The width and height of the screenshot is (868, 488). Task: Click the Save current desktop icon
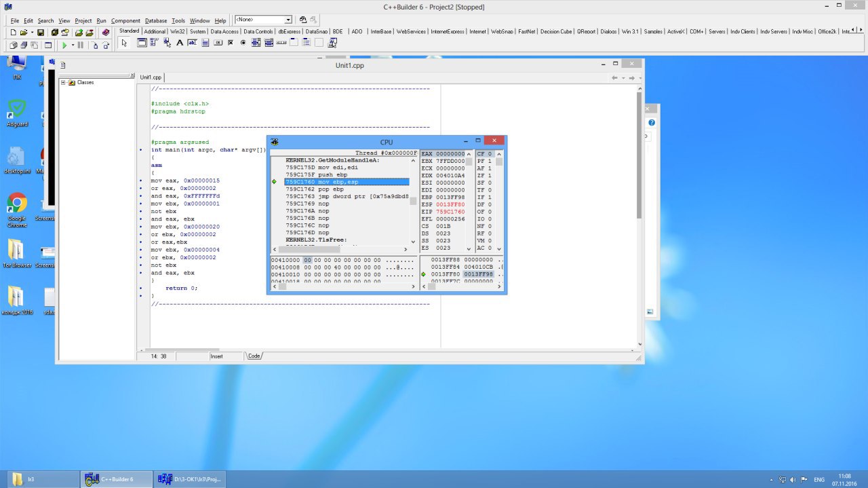pos(303,20)
